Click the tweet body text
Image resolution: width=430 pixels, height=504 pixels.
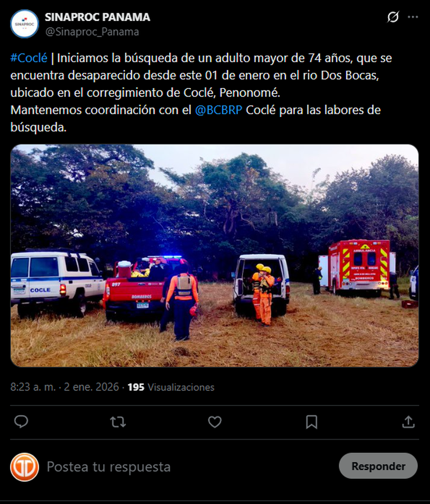tap(201, 92)
